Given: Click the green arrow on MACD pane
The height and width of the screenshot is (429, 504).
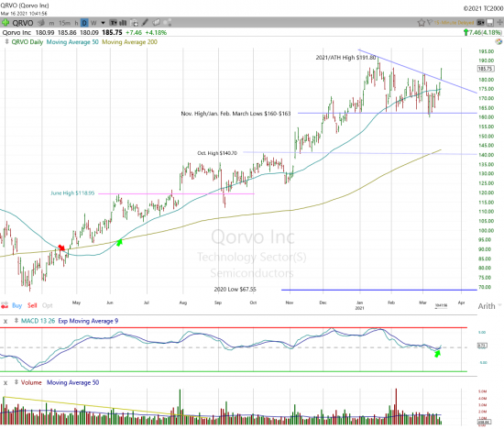Looking at the screenshot, I should 437,354.
